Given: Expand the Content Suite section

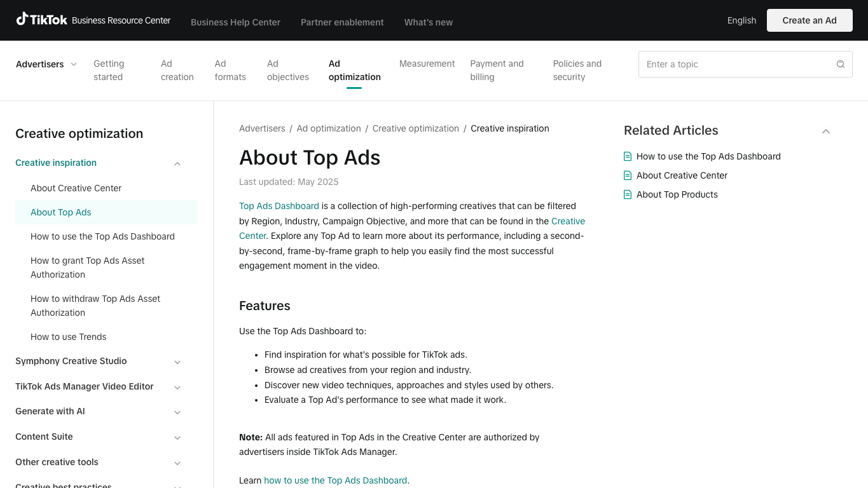Looking at the screenshot, I should pos(177,437).
